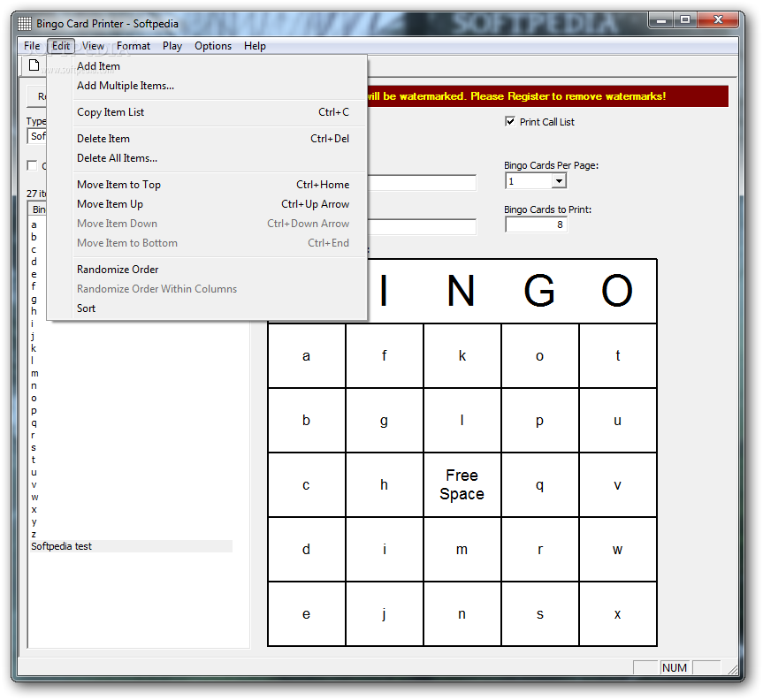Click the Bingo Cards to Print field
This screenshot has width=763, height=700.
(536, 224)
